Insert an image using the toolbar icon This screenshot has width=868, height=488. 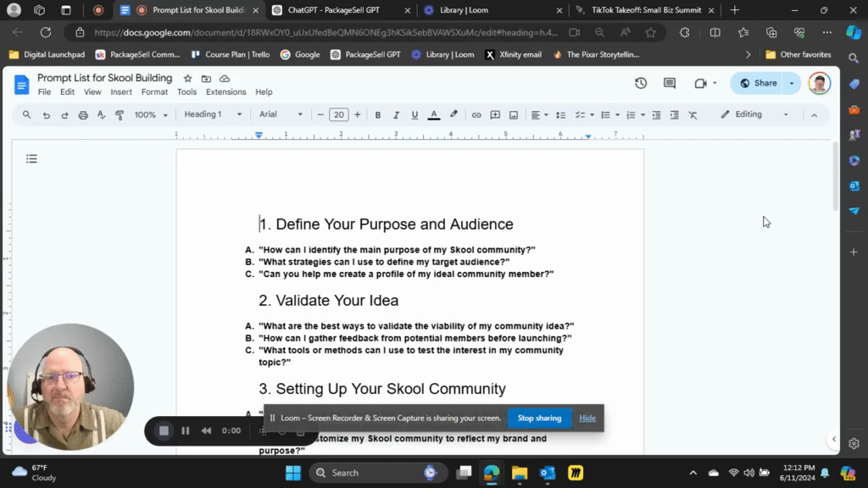click(512, 114)
